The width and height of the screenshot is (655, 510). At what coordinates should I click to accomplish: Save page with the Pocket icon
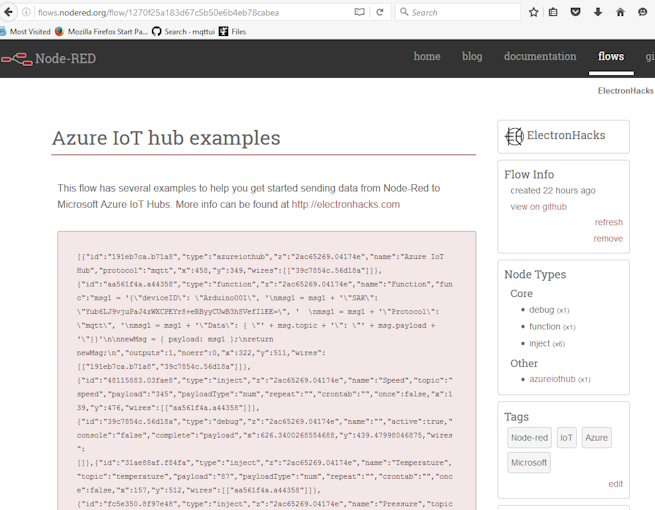(x=576, y=12)
